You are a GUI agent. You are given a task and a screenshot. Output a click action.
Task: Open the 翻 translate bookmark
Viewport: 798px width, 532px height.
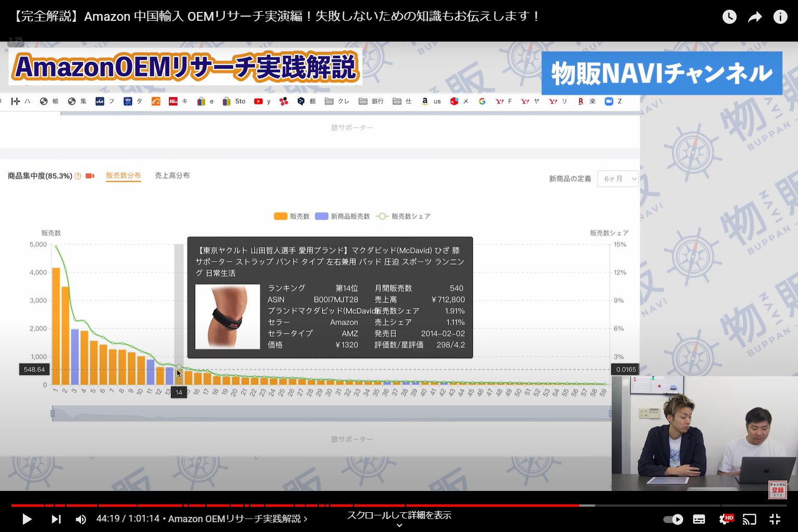pos(307,101)
